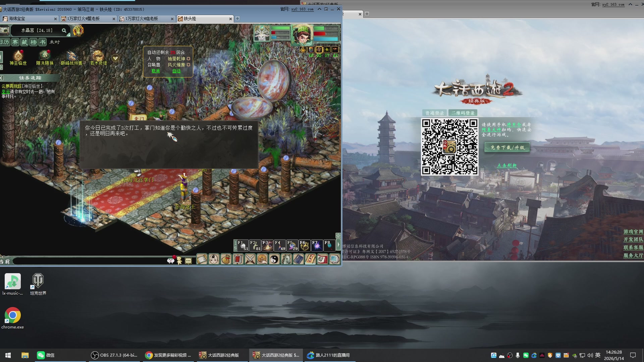Collapse the event icons row chevron

(115, 58)
